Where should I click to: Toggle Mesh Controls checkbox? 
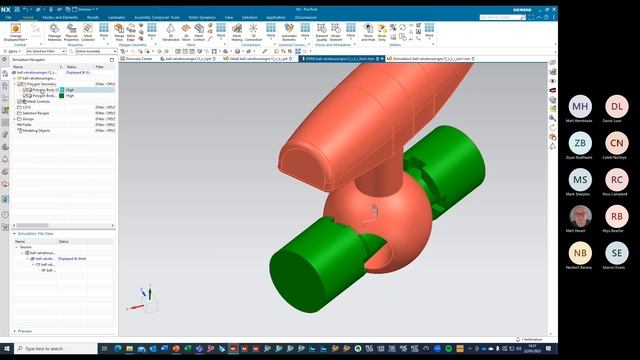[19, 101]
